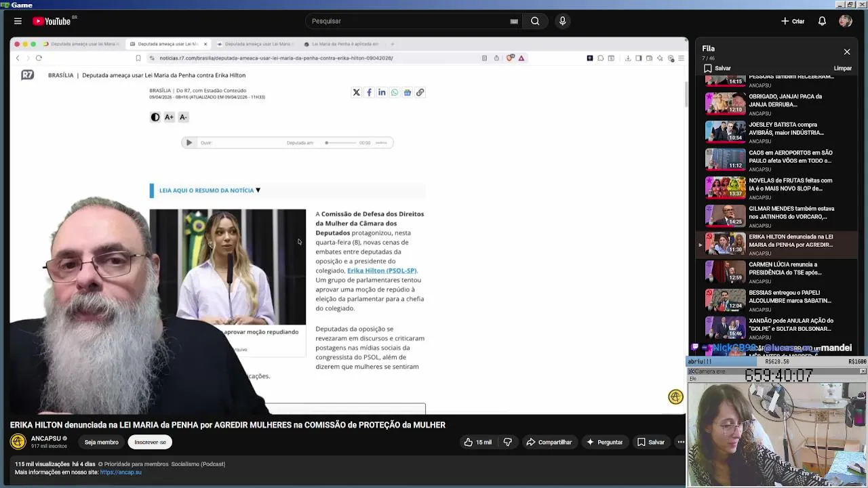Screen dimensions: 868x488
Task: Save video using Salvar below player
Action: [x=651, y=442]
